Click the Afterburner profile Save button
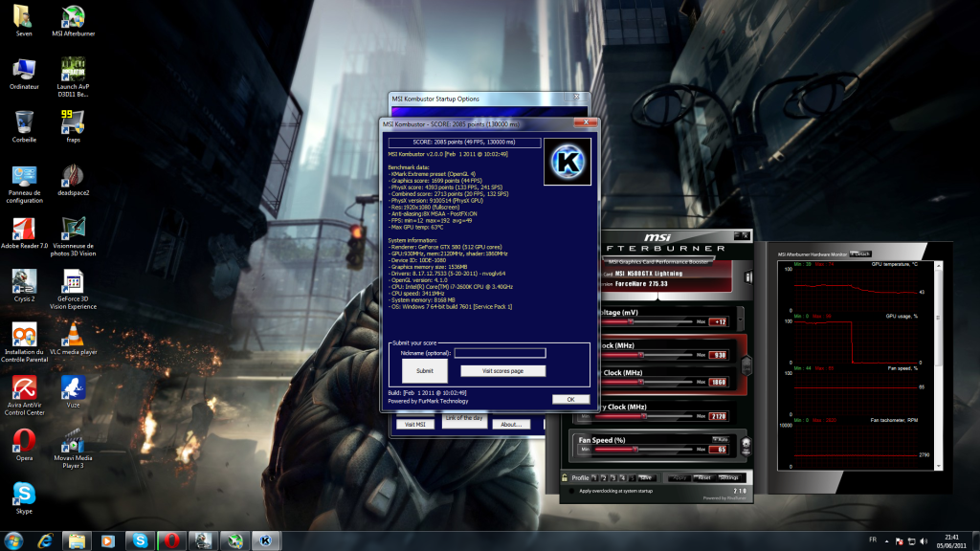The width and height of the screenshot is (980, 551). pyautogui.click(x=646, y=478)
